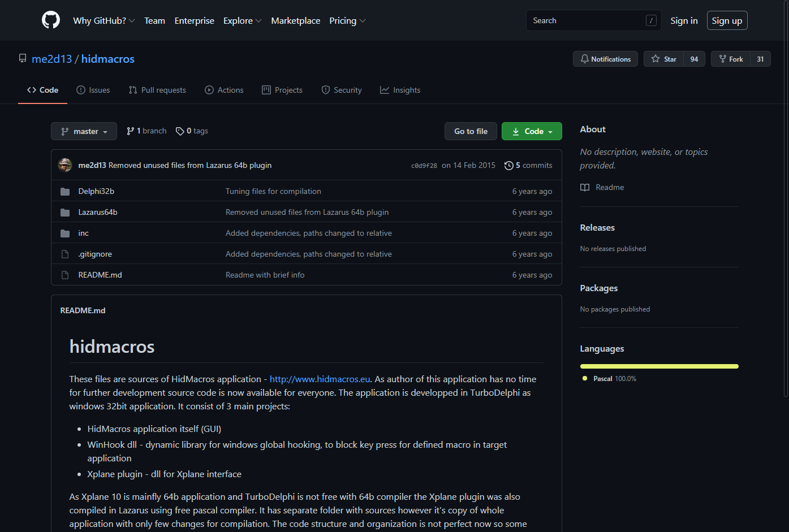Open the Delphi32b folder name
This screenshot has width=789, height=532.
96,192
